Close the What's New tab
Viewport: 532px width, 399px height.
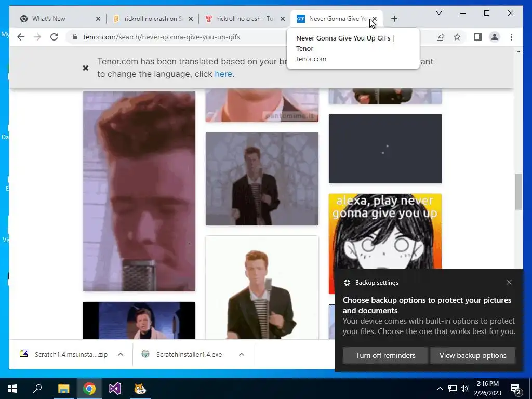pos(98,19)
